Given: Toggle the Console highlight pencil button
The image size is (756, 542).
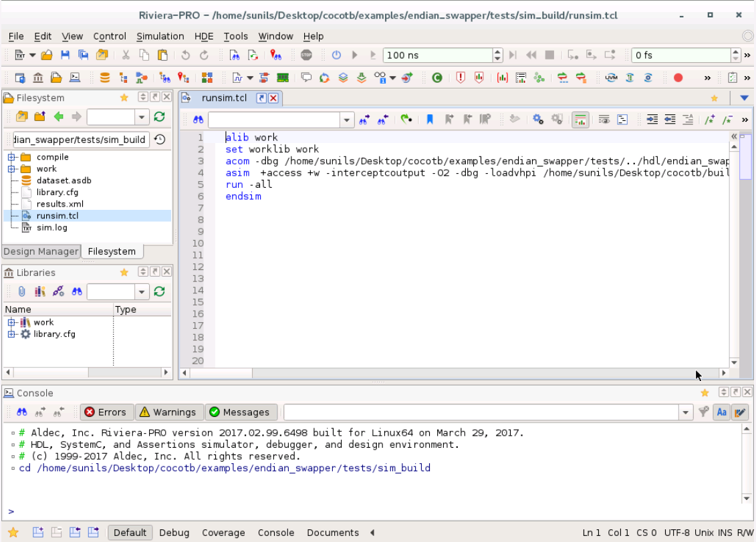Looking at the screenshot, I should (740, 412).
